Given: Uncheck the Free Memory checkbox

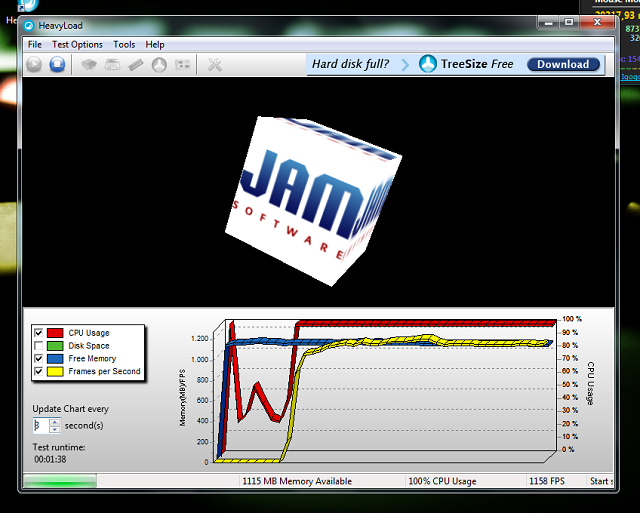Looking at the screenshot, I should click(x=38, y=358).
